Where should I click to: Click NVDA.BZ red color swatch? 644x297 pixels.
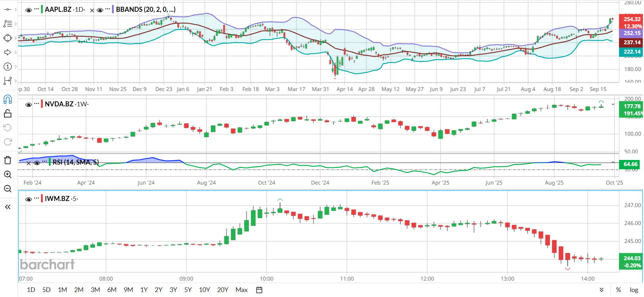coord(42,104)
